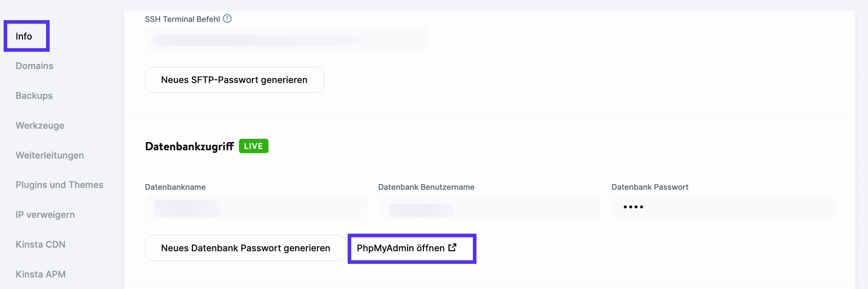The width and height of the screenshot is (868, 289).
Task: Generate a new SFTP password
Action: point(234,80)
